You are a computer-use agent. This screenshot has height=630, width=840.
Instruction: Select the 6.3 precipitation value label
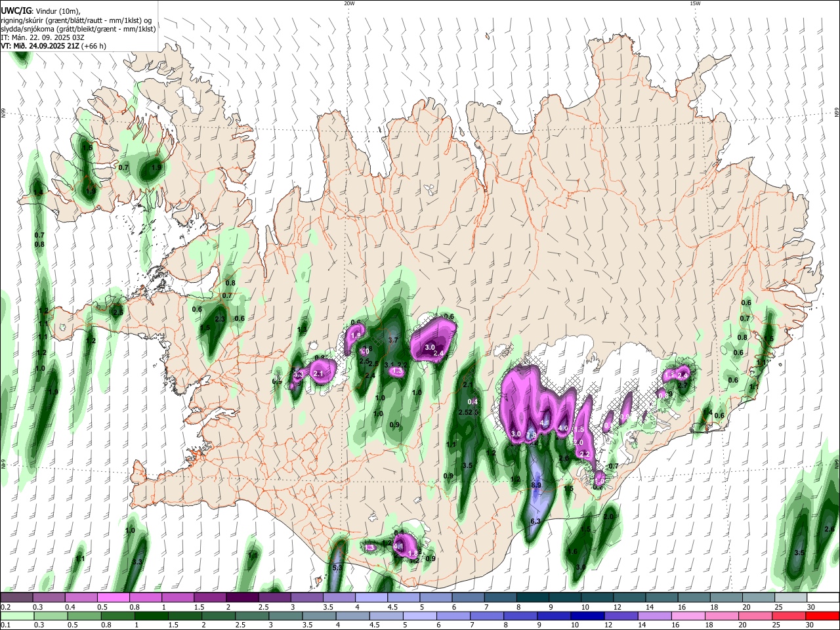pos(535,521)
